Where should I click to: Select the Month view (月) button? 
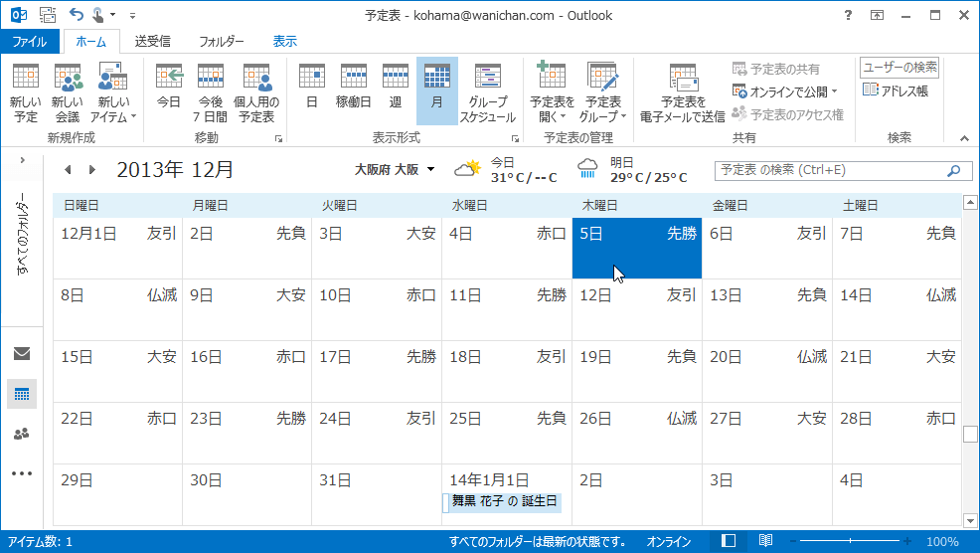pos(437,92)
